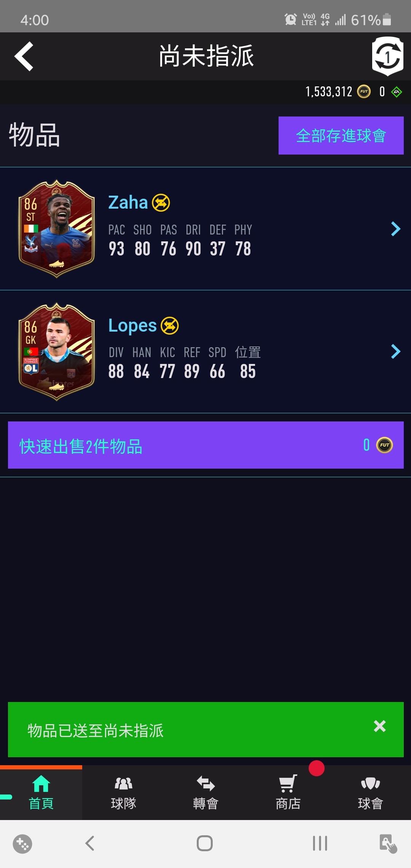Expand Lopes item details chevron

pyautogui.click(x=396, y=351)
